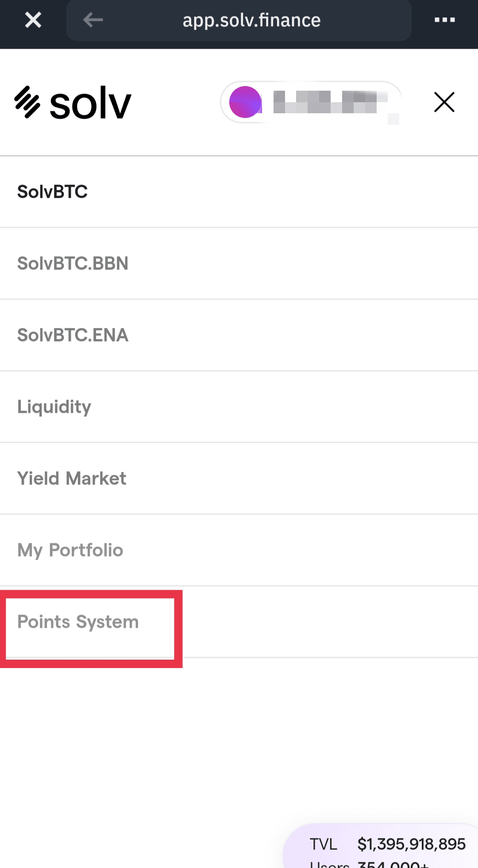Close the Solv navigation menu
478x868 pixels.
444,102
